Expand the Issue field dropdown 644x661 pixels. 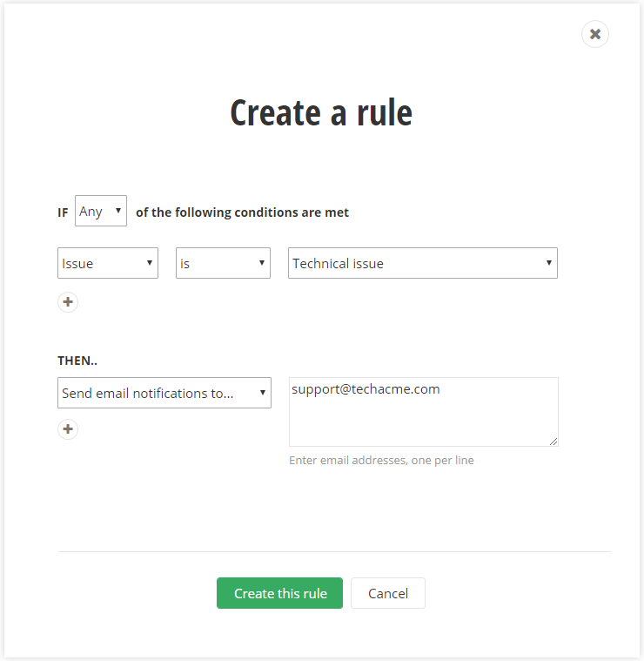(108, 263)
